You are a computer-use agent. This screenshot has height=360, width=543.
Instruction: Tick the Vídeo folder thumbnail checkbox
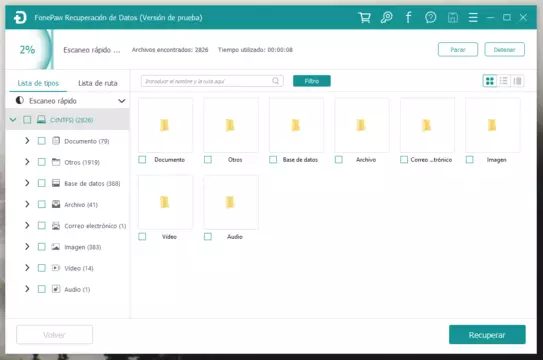[142, 236]
